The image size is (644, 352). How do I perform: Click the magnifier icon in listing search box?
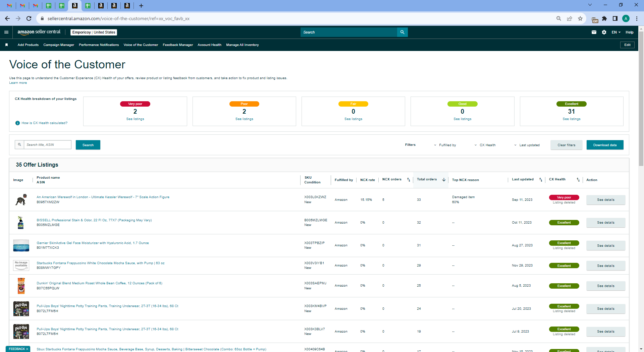pyautogui.click(x=19, y=144)
